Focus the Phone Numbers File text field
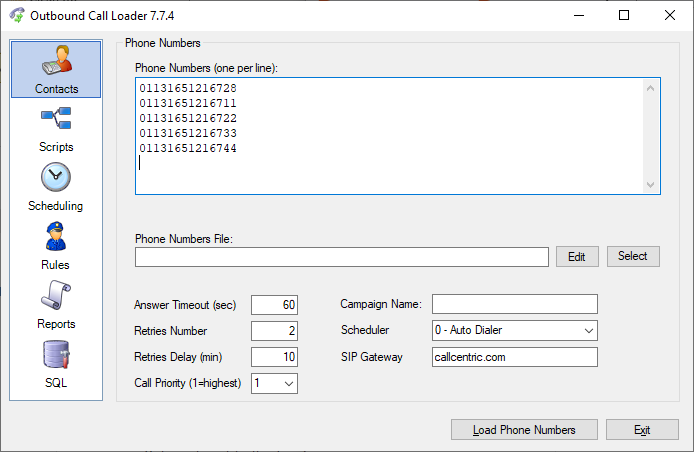 tap(342, 257)
